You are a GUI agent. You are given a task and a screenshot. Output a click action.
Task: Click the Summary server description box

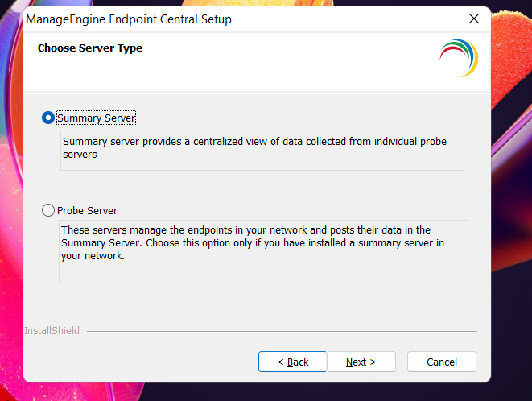tap(262, 150)
